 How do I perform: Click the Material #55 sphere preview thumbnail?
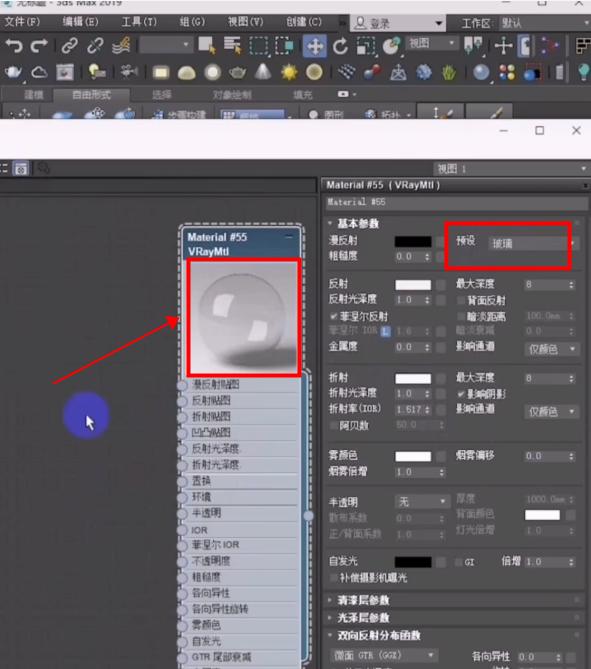244,317
